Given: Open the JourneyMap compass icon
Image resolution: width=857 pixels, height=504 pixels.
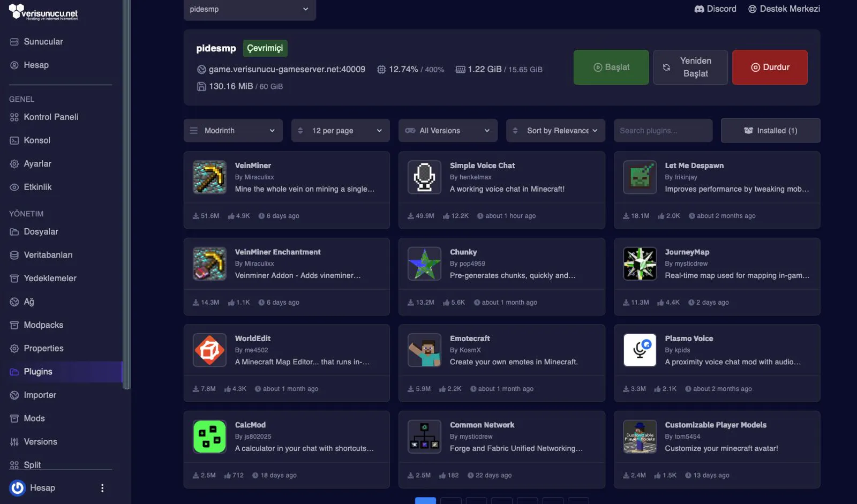Looking at the screenshot, I should 640,264.
